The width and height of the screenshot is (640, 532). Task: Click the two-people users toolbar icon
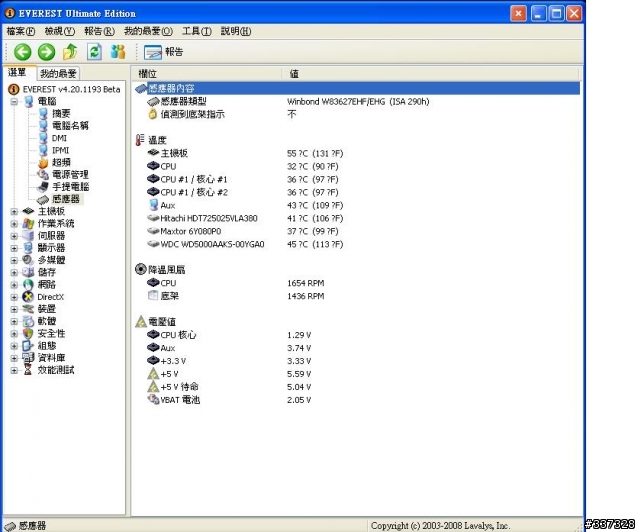pyautogui.click(x=118, y=52)
